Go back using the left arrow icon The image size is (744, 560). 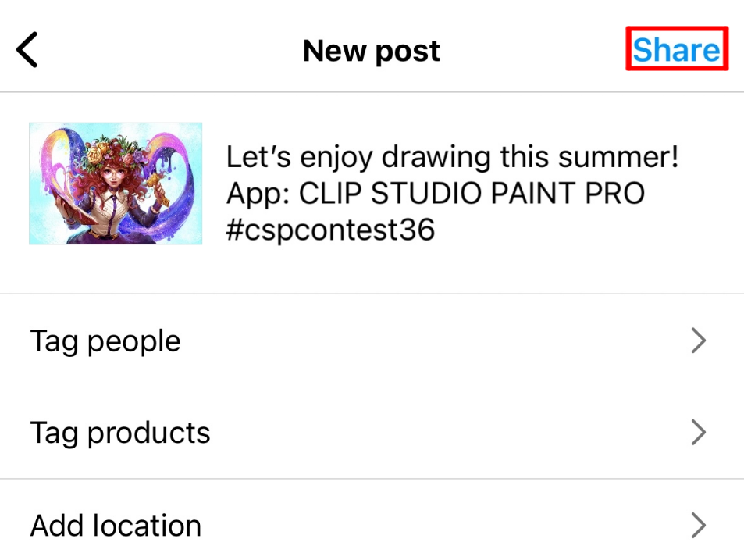tap(27, 50)
